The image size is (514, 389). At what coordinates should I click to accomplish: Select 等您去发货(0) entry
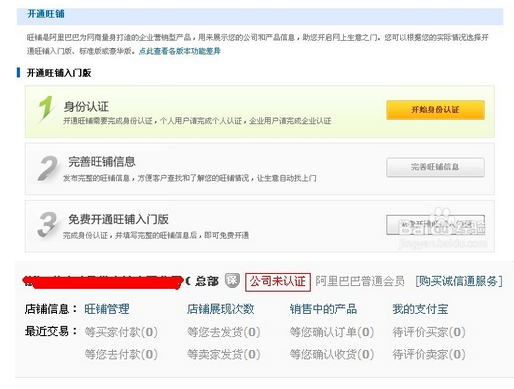pos(223,332)
